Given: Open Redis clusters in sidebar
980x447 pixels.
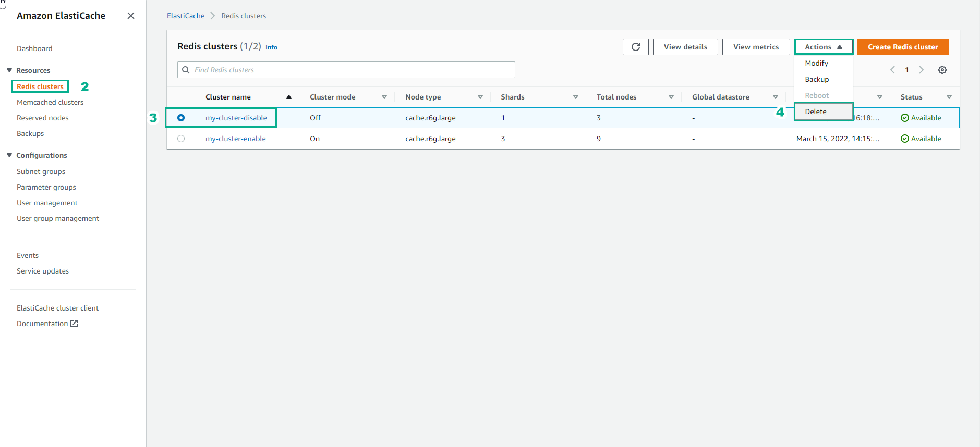Looking at the screenshot, I should pos(40,86).
